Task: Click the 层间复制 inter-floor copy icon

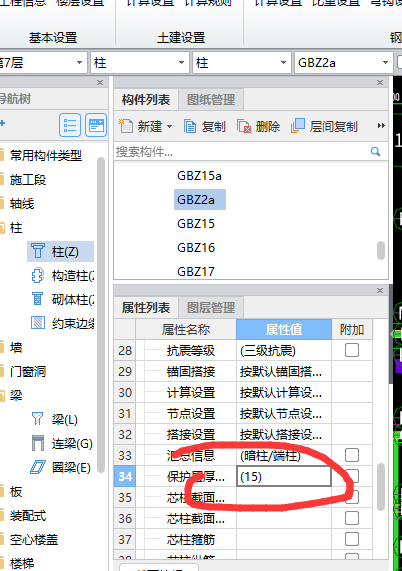Action: [x=297, y=126]
